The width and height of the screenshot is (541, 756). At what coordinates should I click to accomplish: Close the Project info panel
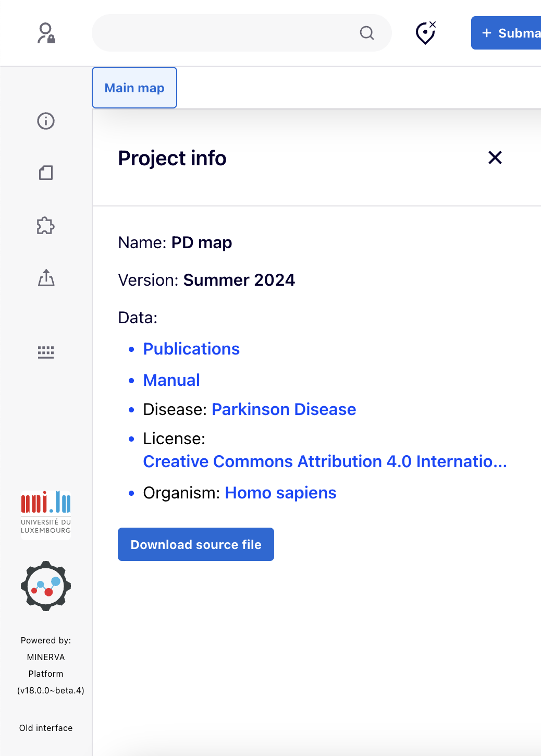point(495,157)
